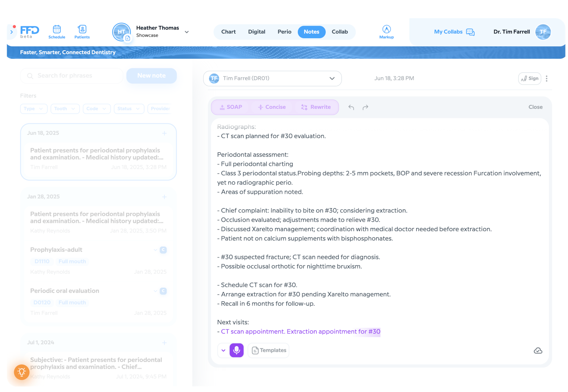Open the Jul 1, 2024 Subjective note
Viewport: 568px width, 392px height.
[x=98, y=368]
